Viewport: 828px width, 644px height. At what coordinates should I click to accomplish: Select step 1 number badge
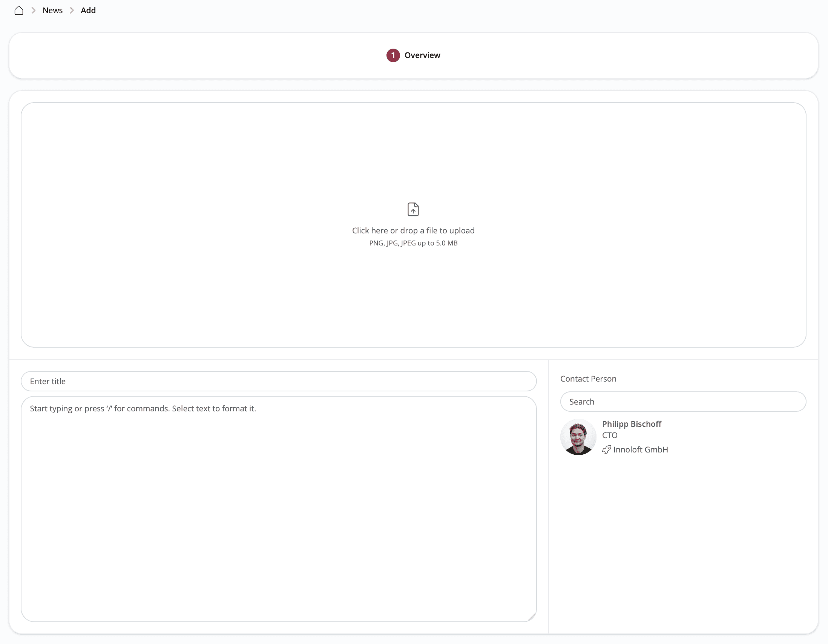(393, 55)
